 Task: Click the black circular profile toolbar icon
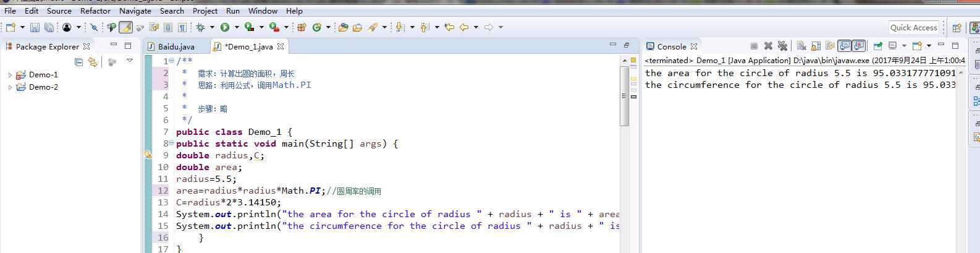tap(67, 27)
